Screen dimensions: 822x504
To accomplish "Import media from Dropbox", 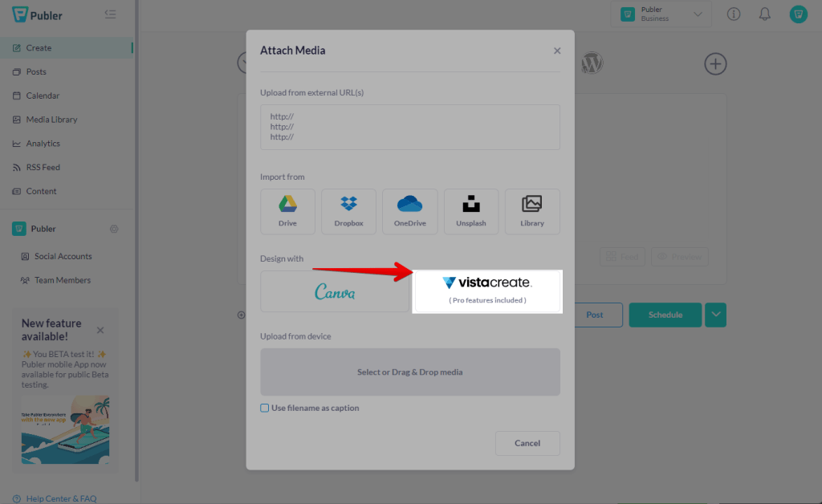I will 348,212.
